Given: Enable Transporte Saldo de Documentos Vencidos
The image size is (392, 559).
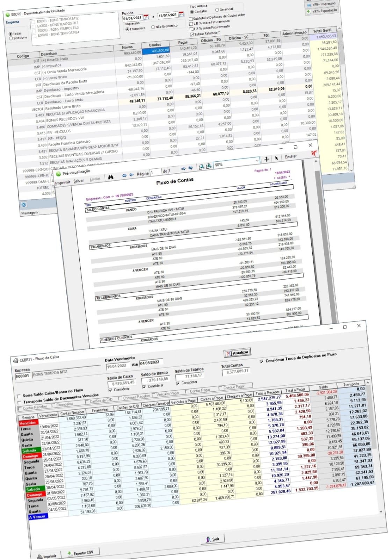Looking at the screenshot, I should (19, 403).
